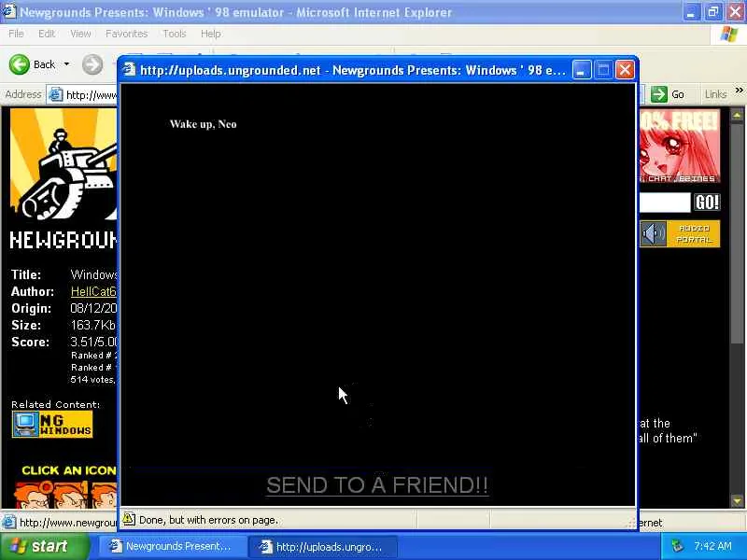Click the Wake up, Neo text
This screenshot has width=747, height=560.
pyautogui.click(x=203, y=124)
